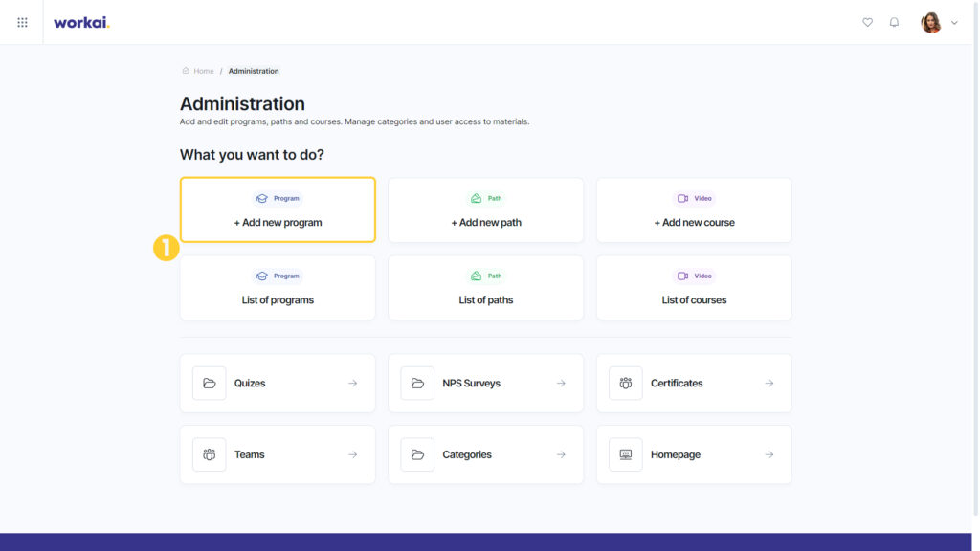Go to Home breadcrumb link
Viewport: 980px width, 551px height.
pyautogui.click(x=203, y=71)
